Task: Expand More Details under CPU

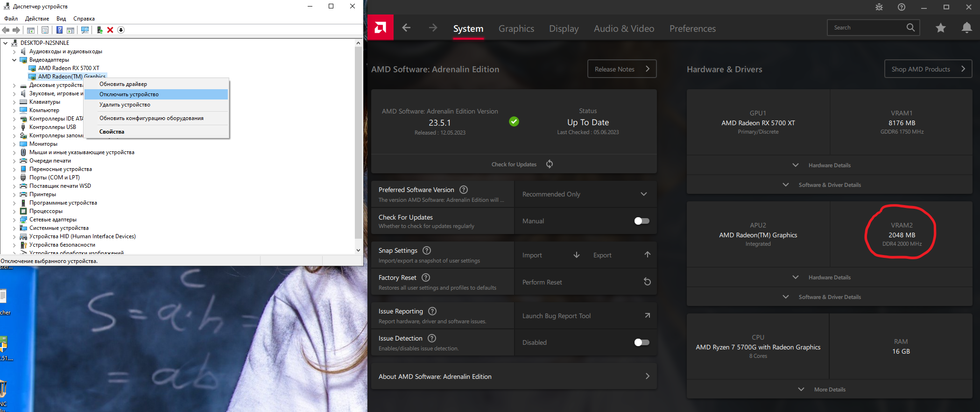Action: 829,390
